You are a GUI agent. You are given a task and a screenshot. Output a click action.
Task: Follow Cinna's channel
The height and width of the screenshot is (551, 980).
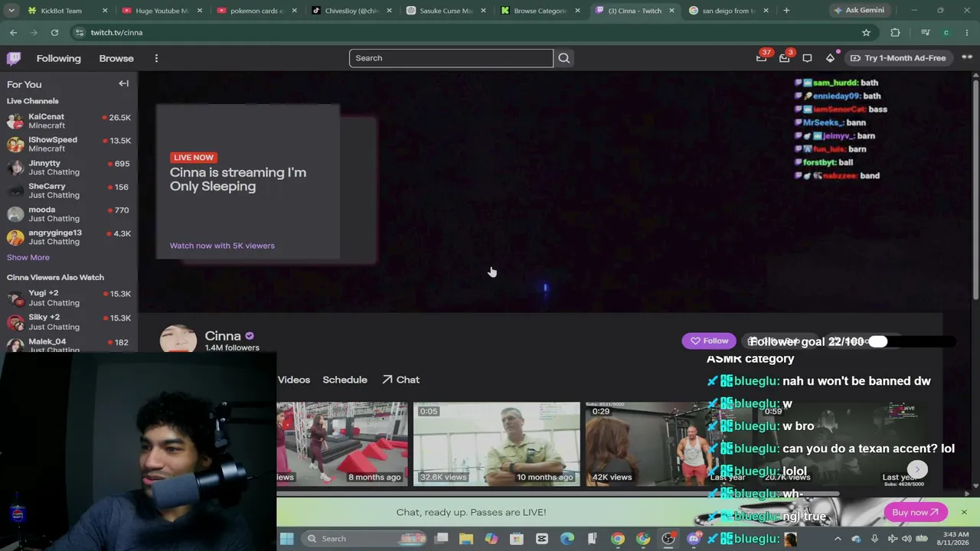click(x=710, y=341)
